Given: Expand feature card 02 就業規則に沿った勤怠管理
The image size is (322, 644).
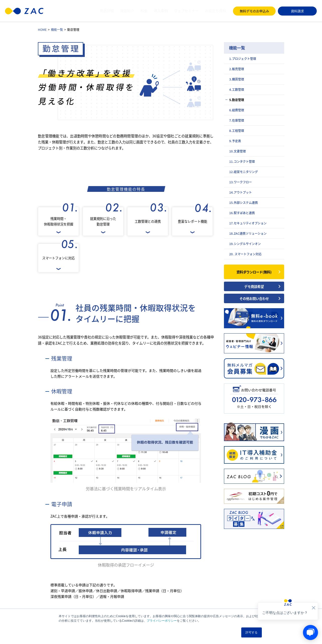Looking at the screenshot, I should [103, 221].
